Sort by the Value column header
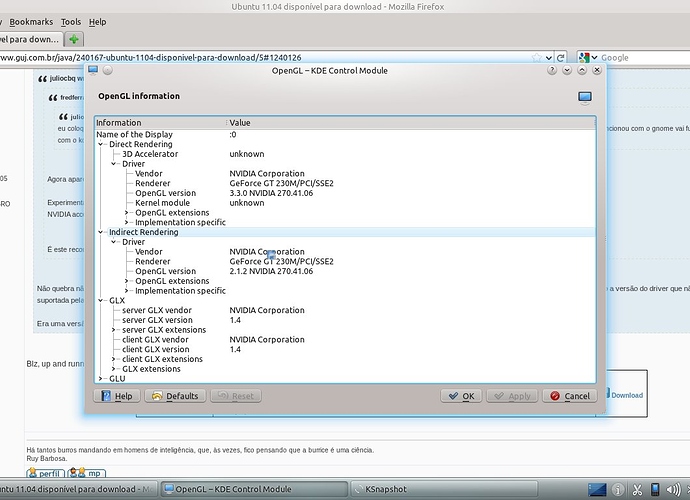Screen dimensions: 690x500 coord(411,123)
